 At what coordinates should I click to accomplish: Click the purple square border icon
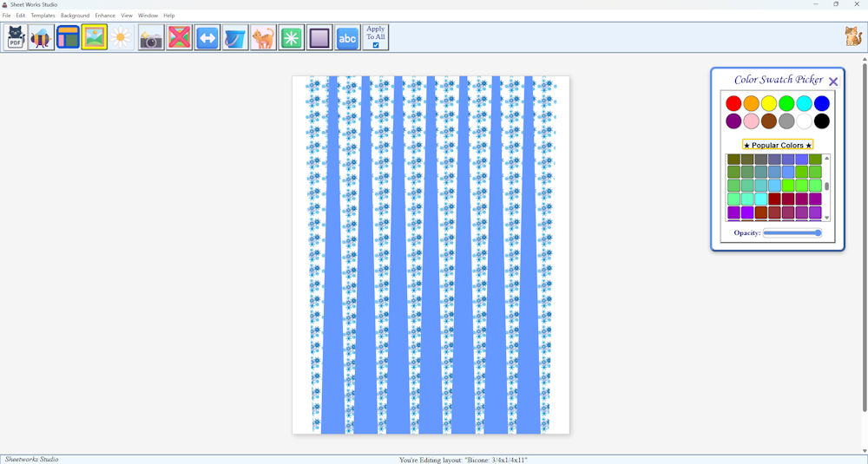click(x=319, y=37)
